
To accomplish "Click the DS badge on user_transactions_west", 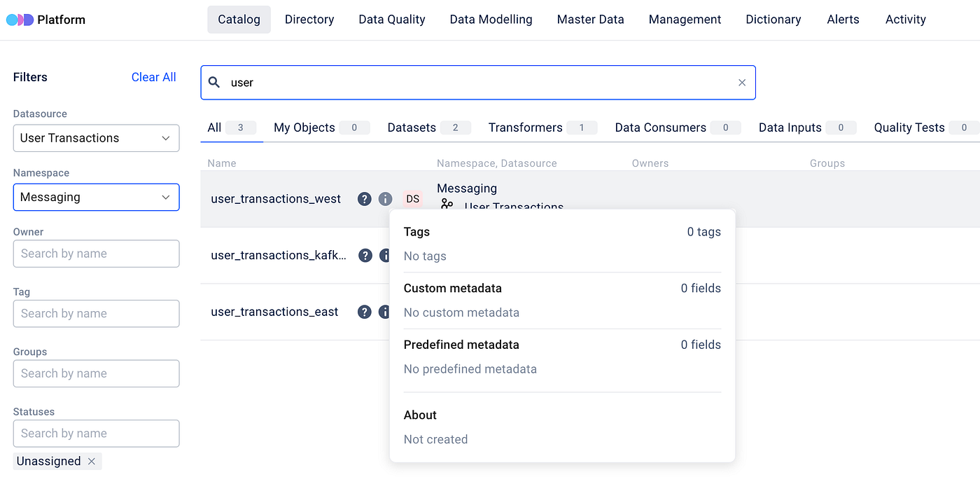I will click(x=412, y=199).
